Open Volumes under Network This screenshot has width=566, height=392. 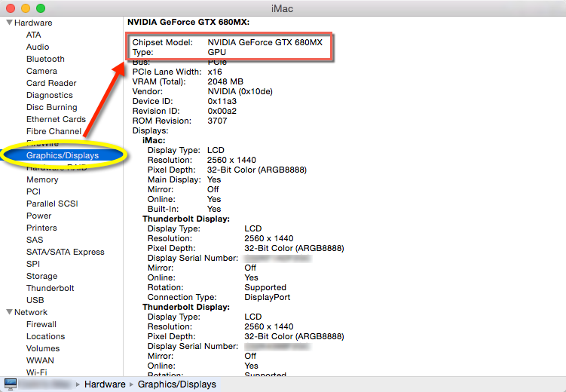coord(43,348)
